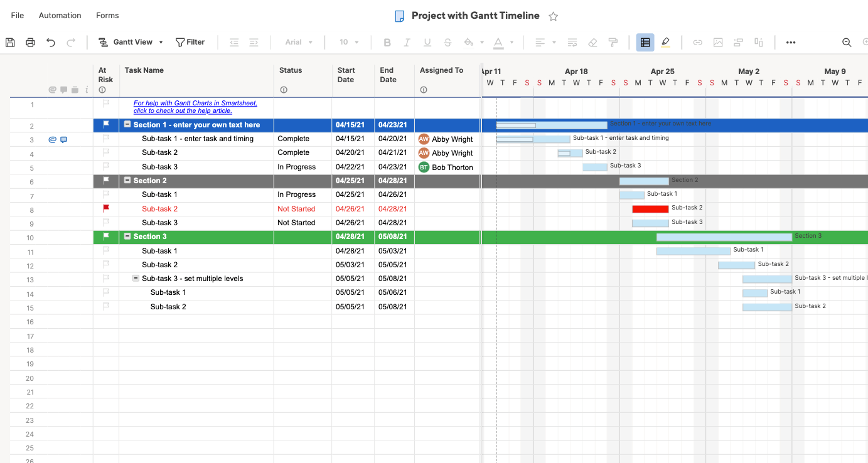Open the Automation menu
This screenshot has height=463, width=868.
60,15
